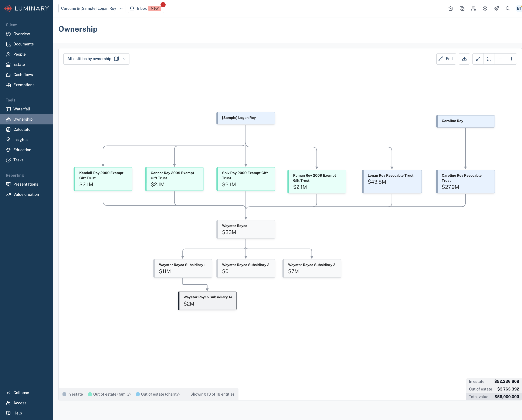Open Presentations under Reporting

[x=27, y=184]
